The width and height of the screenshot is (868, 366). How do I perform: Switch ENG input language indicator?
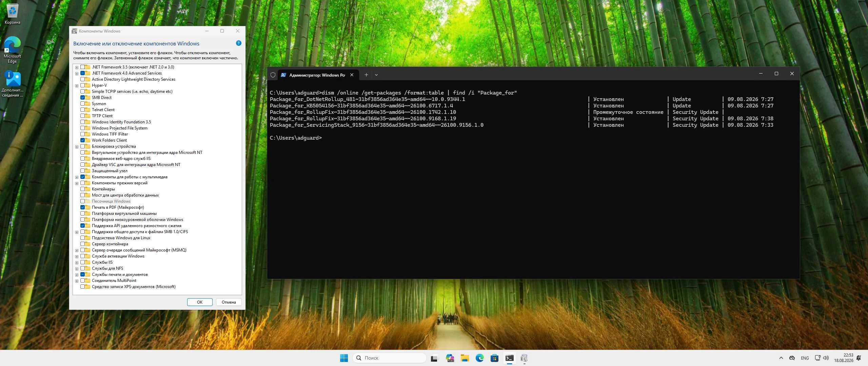(x=805, y=358)
